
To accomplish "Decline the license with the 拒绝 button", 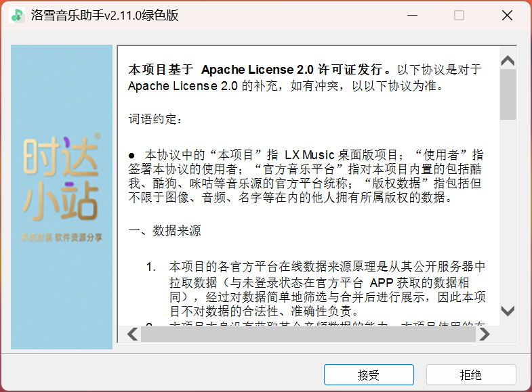I will (471, 374).
